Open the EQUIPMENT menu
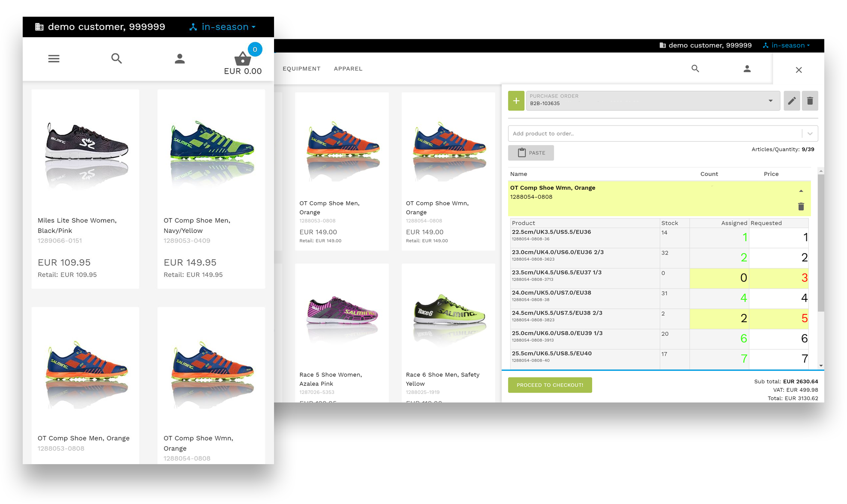Image resolution: width=847 pixels, height=504 pixels. pos(301,69)
